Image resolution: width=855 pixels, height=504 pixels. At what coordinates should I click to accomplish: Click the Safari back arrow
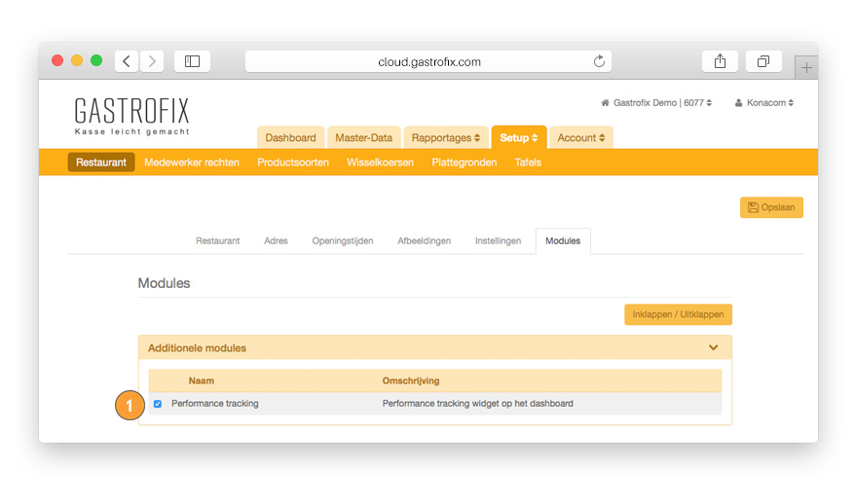[127, 61]
